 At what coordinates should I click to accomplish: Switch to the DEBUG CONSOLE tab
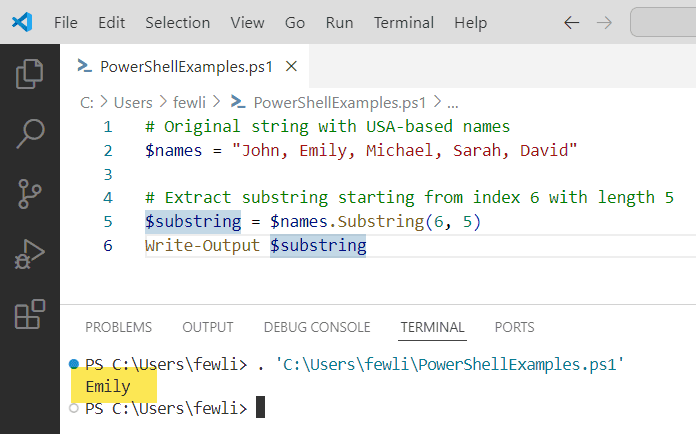click(317, 327)
